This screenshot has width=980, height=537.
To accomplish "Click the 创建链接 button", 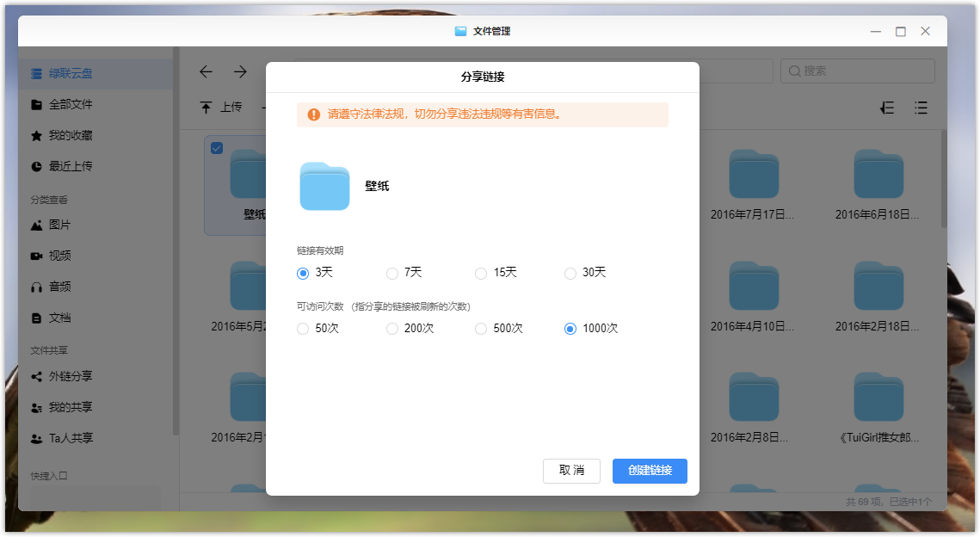I will [x=650, y=471].
